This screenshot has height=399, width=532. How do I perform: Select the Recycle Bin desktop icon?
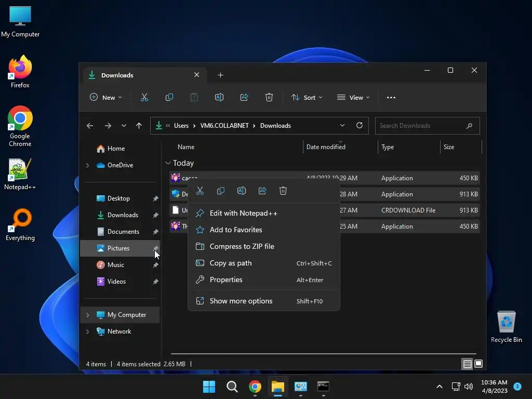[506, 327]
